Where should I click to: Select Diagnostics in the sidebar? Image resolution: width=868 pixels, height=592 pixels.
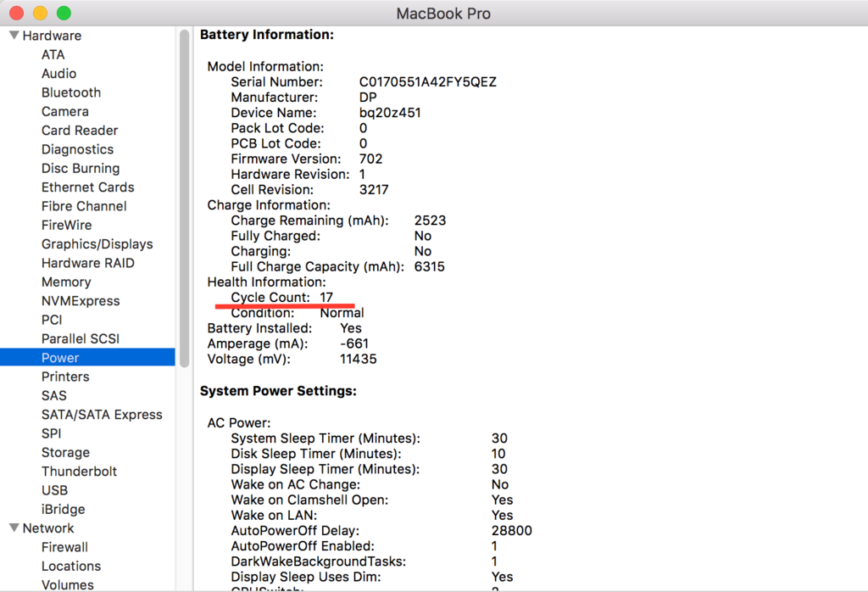[77, 149]
